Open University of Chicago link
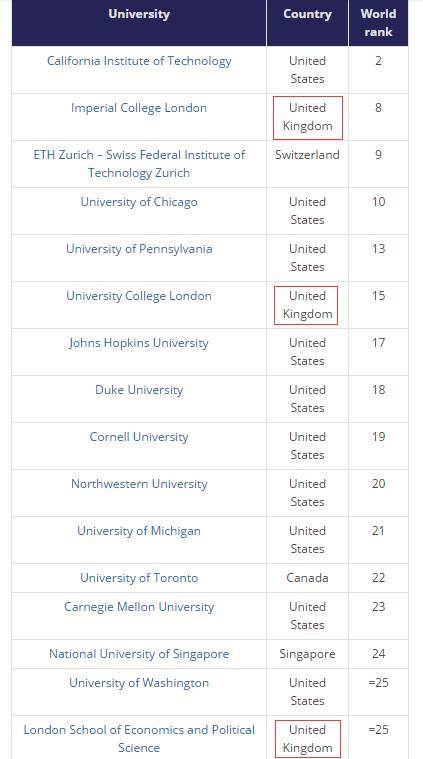423x759 pixels. click(x=139, y=201)
